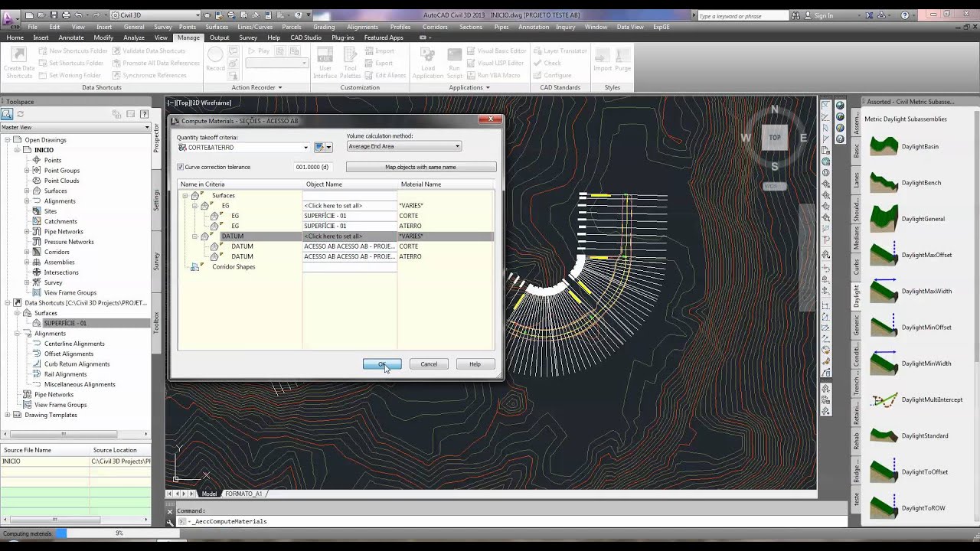Open the Output ribbon tab

(x=219, y=37)
